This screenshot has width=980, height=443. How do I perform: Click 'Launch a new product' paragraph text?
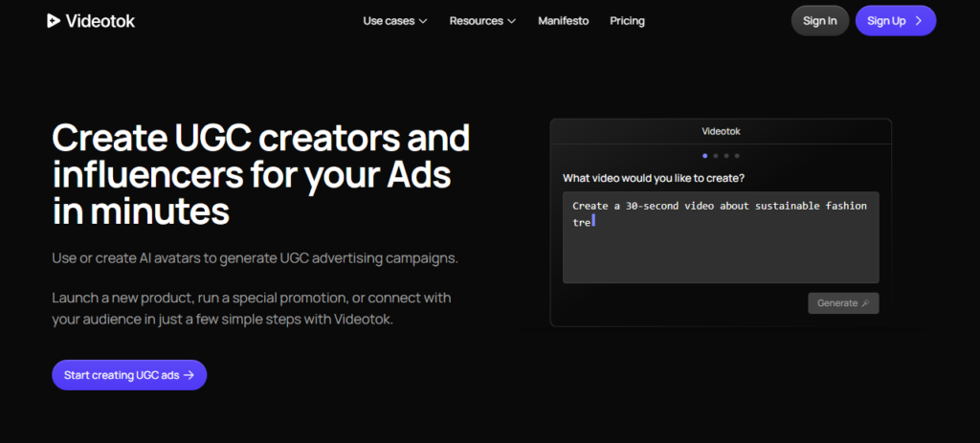252,308
